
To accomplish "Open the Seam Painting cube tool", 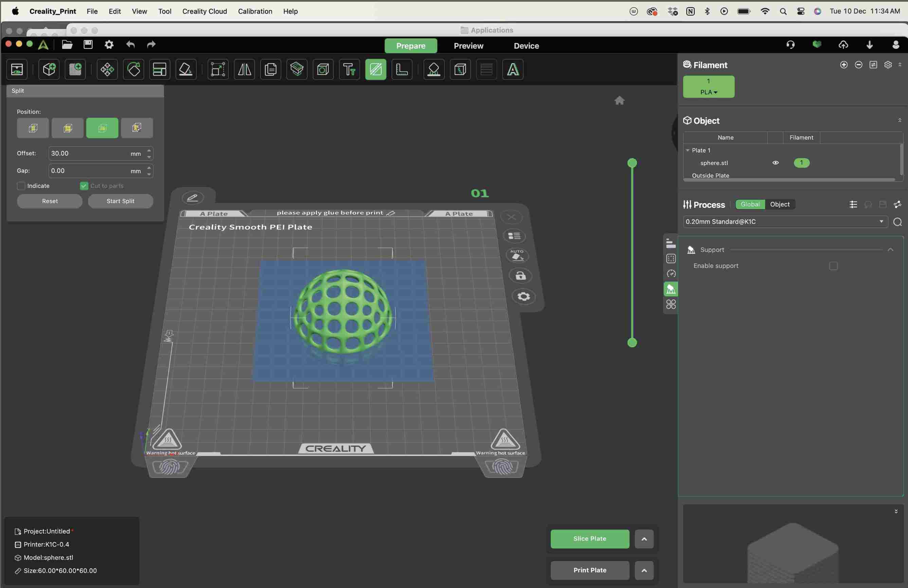I will tap(460, 69).
